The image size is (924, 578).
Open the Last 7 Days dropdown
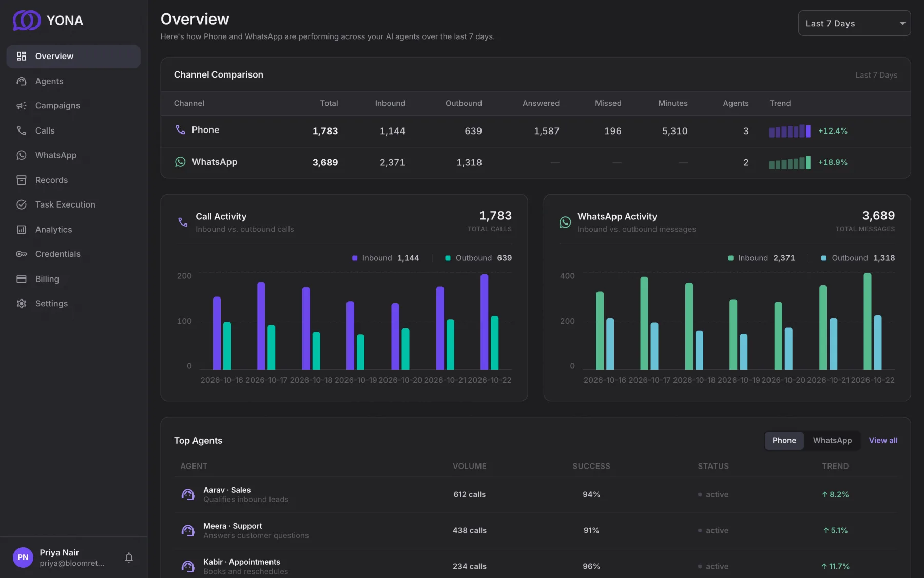pyautogui.click(x=854, y=23)
